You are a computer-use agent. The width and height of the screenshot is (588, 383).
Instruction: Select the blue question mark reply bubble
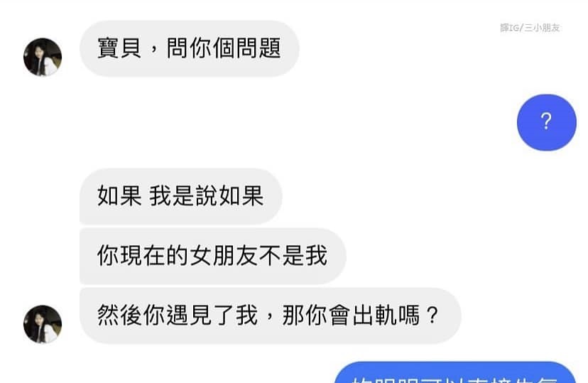[546, 122]
